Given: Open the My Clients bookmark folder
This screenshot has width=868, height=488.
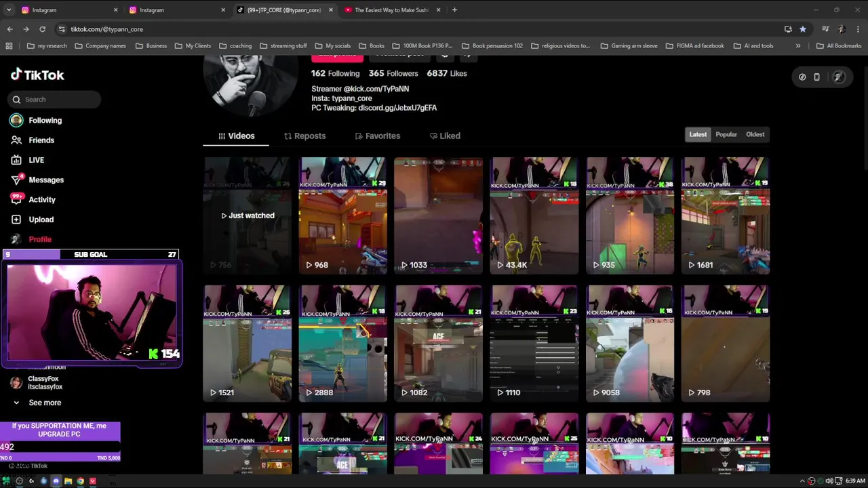Looking at the screenshot, I should point(193,46).
